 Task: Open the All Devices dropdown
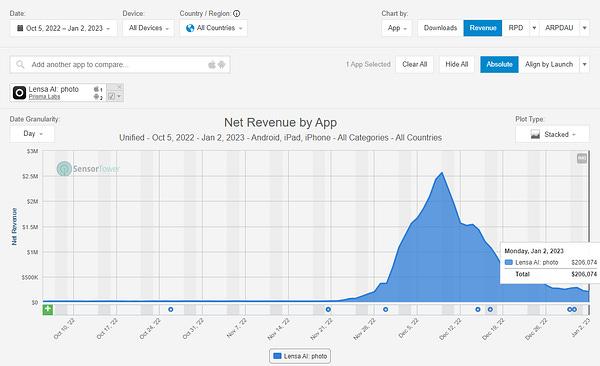148,28
